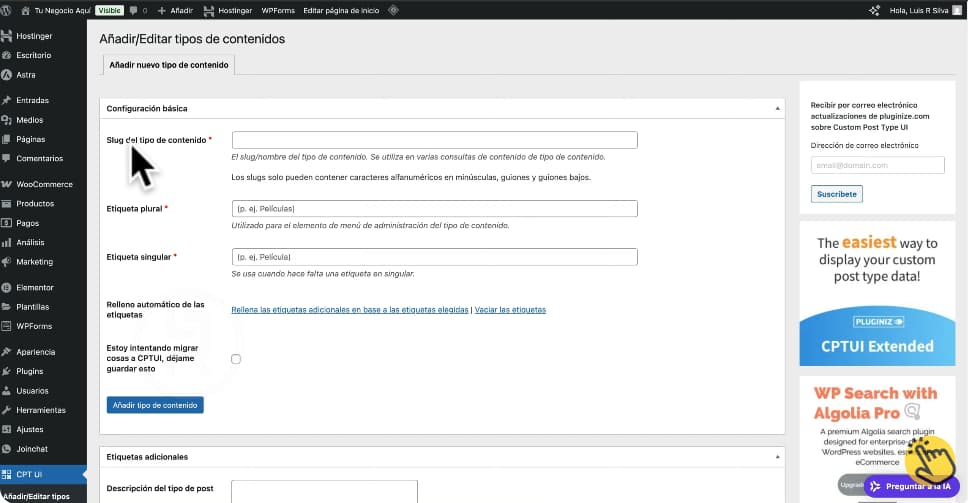Focus the email@domain.com address field
968x503 pixels.
(877, 165)
